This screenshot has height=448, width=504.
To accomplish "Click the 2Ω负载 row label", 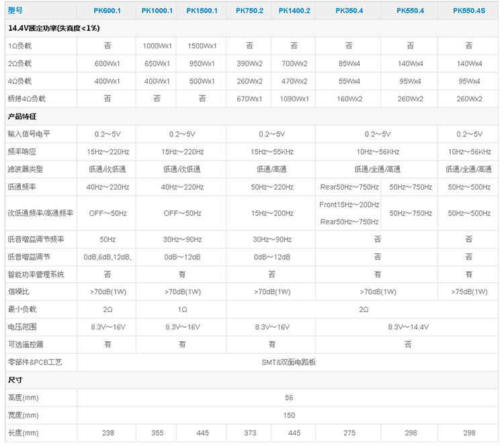I will click(x=19, y=64).
